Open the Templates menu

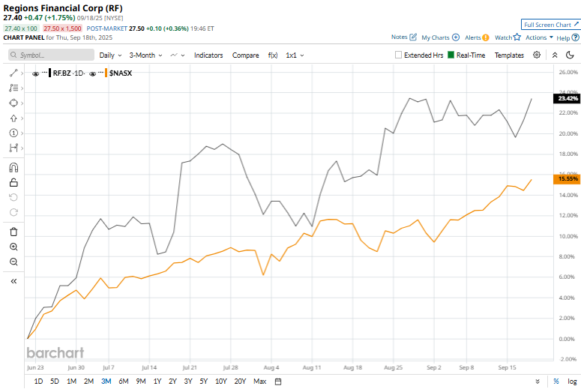pos(509,55)
